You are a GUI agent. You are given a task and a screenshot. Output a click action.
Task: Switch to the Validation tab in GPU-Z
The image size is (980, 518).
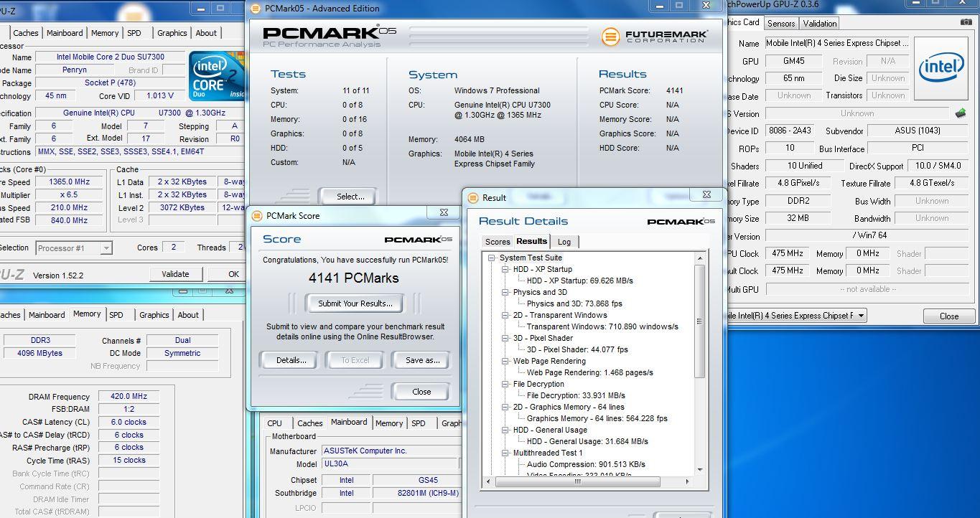tap(820, 23)
